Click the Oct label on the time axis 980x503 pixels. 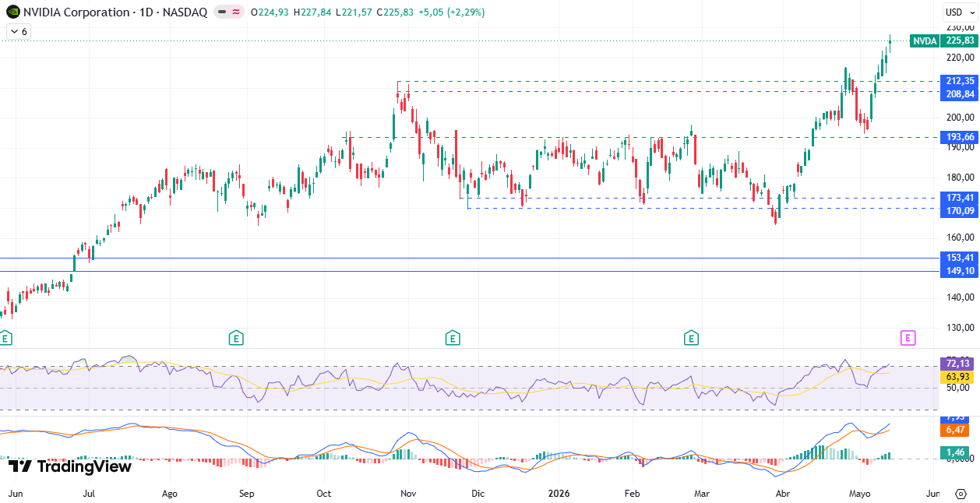coord(324,494)
